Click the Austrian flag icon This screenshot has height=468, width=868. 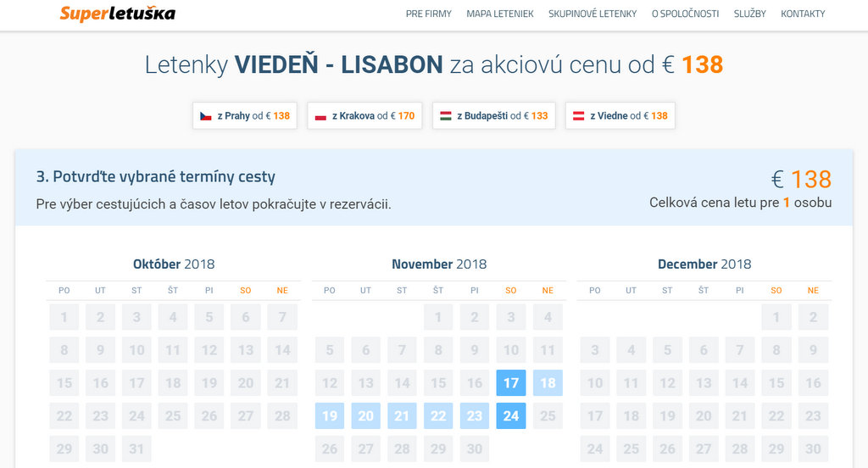(579, 116)
